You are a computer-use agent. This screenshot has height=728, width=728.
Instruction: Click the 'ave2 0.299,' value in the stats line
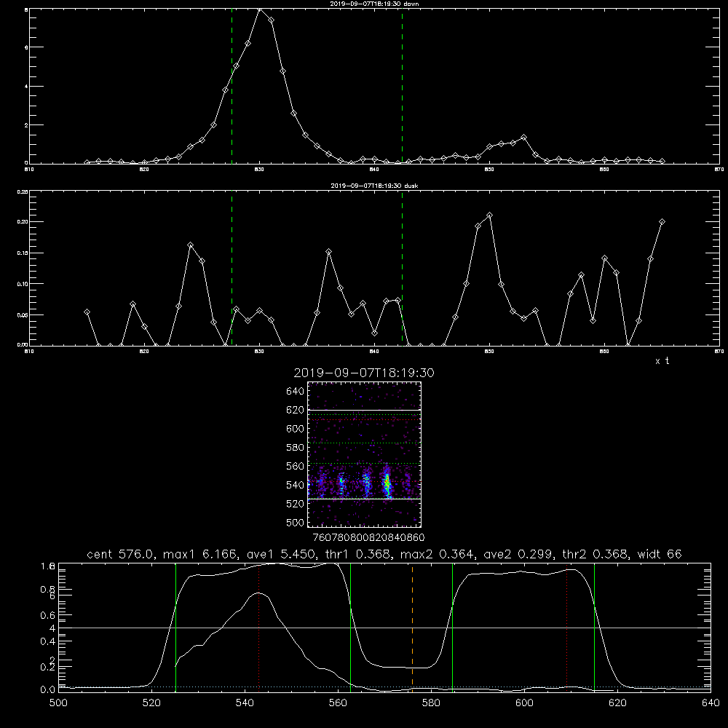[x=518, y=554]
